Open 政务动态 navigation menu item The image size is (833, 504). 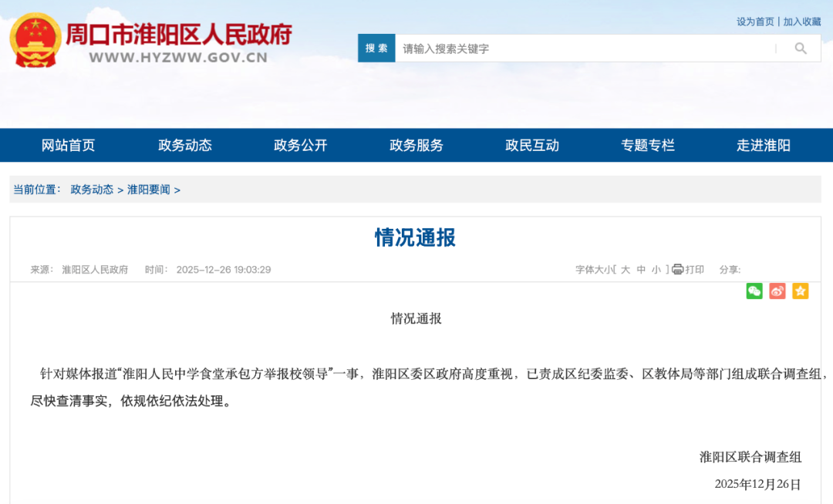point(184,146)
